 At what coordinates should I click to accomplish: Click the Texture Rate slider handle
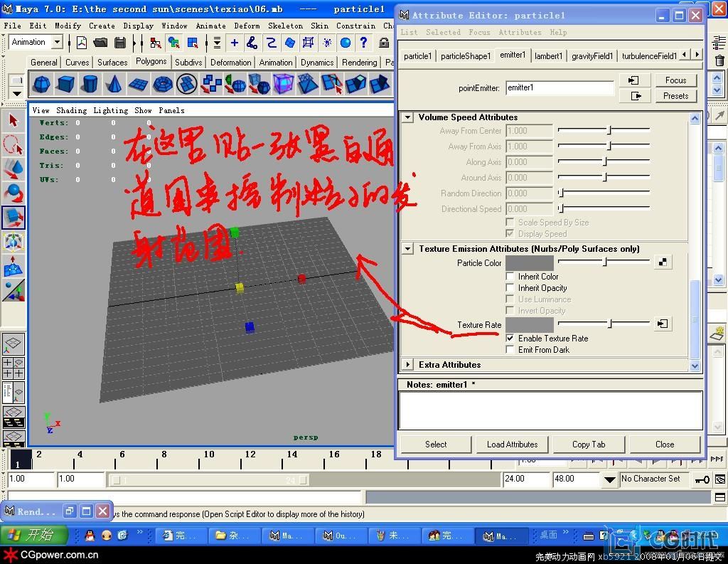click(611, 324)
